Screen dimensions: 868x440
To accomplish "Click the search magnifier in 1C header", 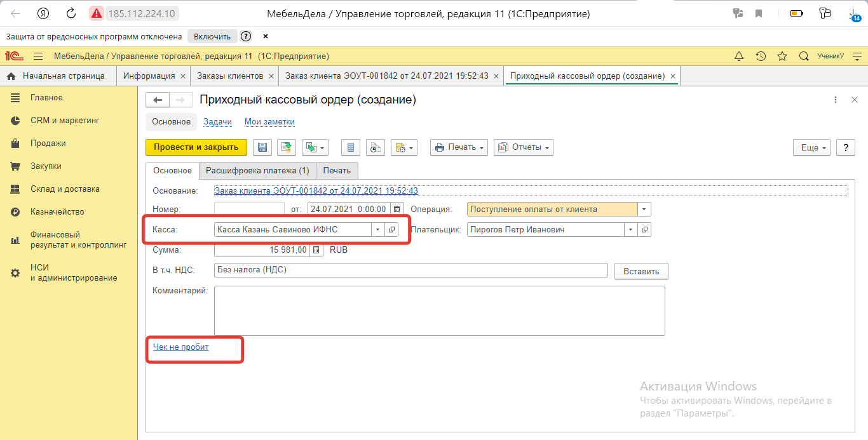I will [x=804, y=56].
